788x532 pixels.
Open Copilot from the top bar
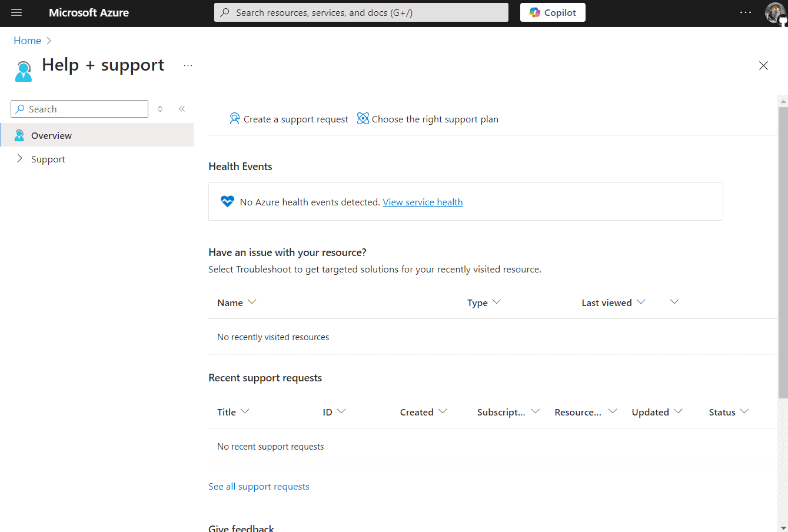tap(553, 12)
